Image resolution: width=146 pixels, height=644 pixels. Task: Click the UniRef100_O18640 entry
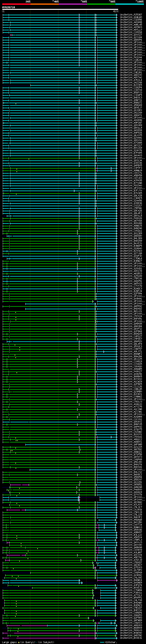(x=131, y=248)
